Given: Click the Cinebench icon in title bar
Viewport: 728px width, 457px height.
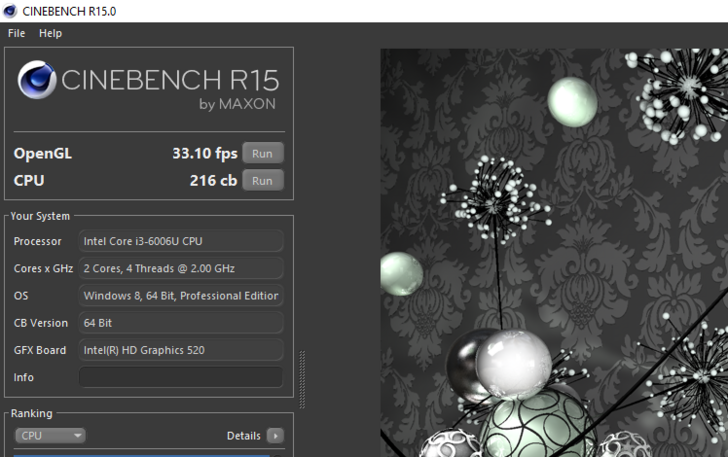Looking at the screenshot, I should click(10, 11).
